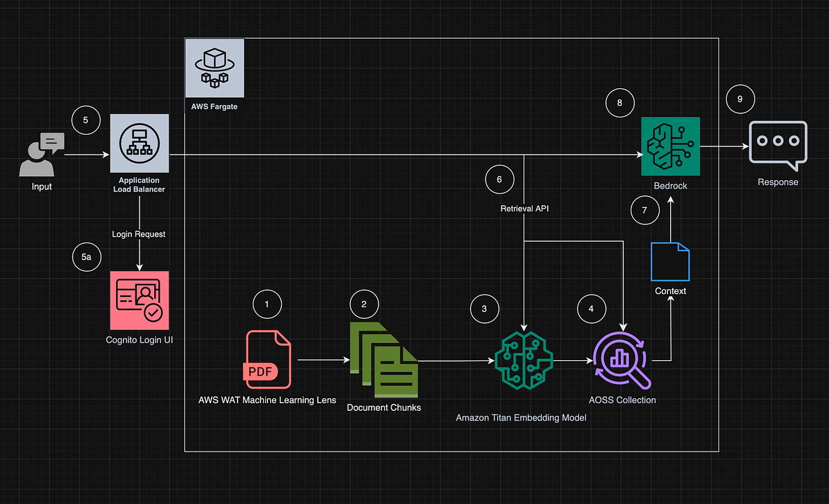Screen dimensions: 829x504
Task: Select the Bedrock service icon
Action: pos(670,146)
